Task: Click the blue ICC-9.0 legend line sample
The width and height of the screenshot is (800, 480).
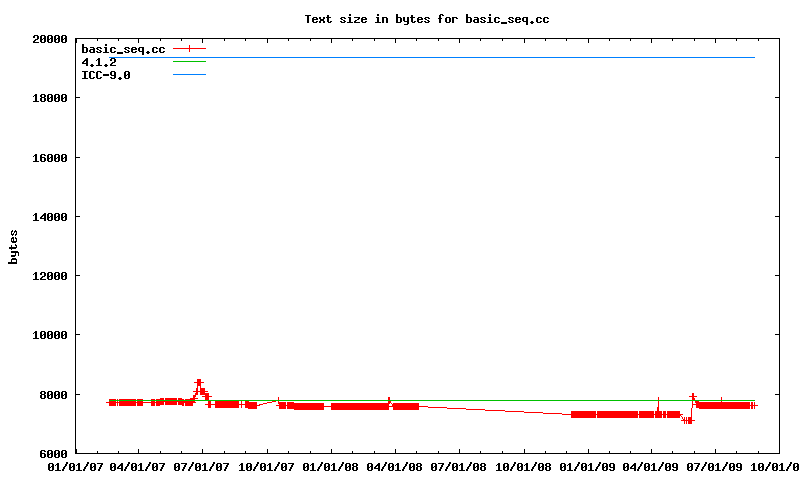Action: point(189,75)
